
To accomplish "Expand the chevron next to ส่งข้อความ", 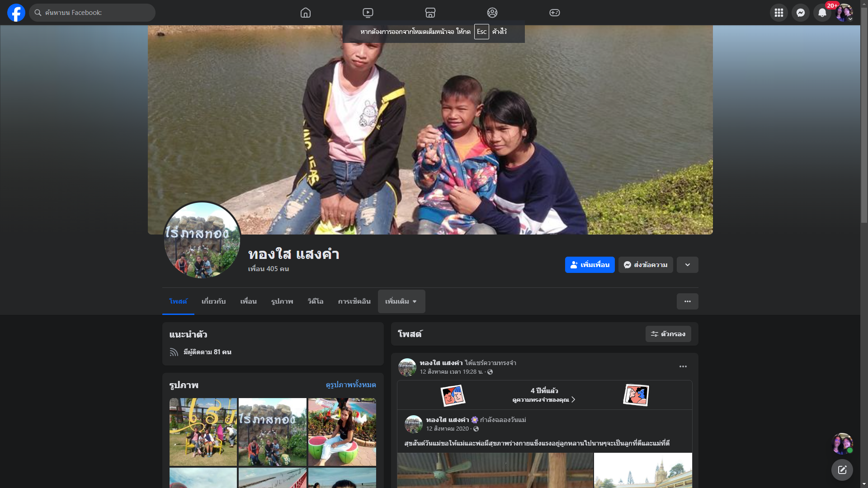I will click(687, 265).
